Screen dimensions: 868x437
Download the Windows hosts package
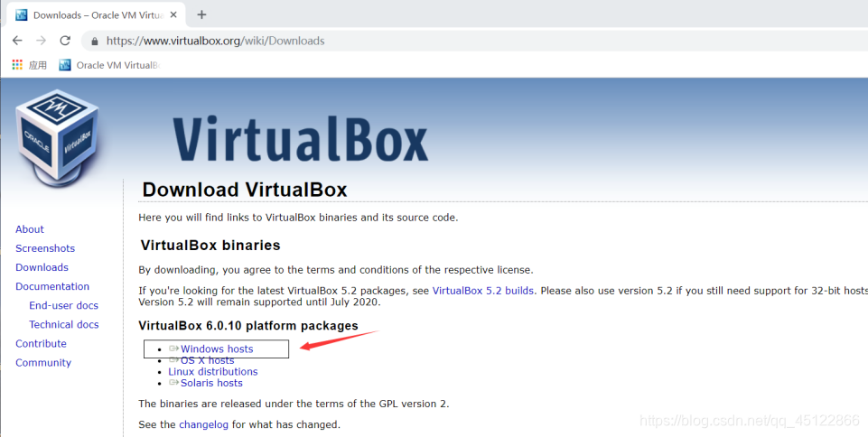click(217, 349)
